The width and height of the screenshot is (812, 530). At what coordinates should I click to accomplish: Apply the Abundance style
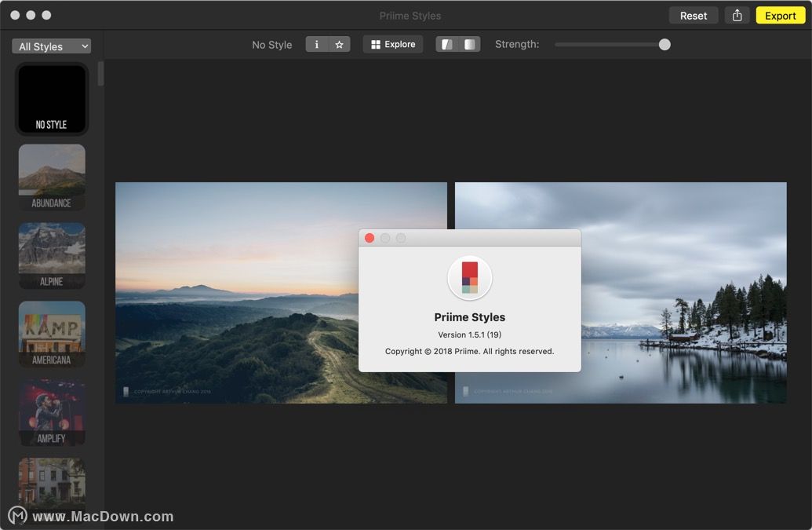(52, 177)
